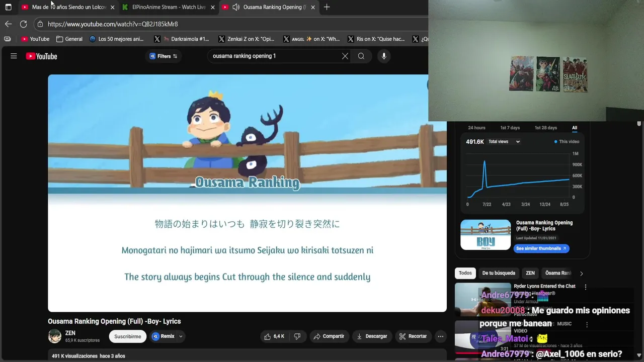The height and width of the screenshot is (362, 644).
Task: Click See similar thumbnails button
Action: pos(541,248)
